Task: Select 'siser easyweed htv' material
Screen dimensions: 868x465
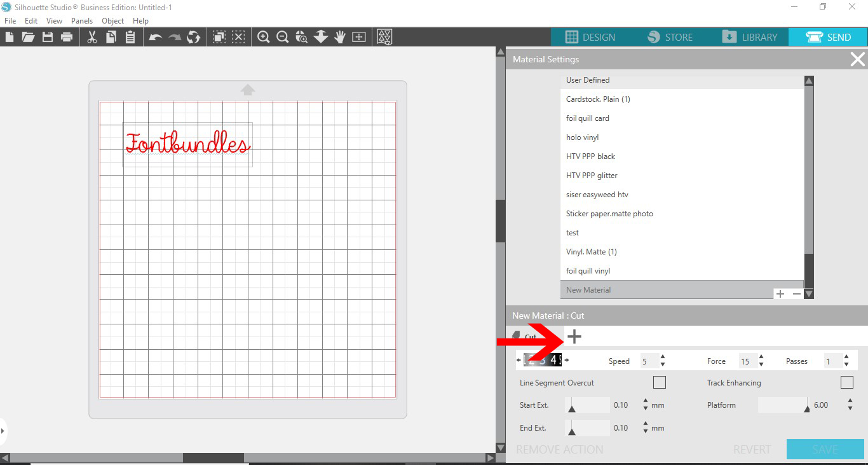Action: point(682,195)
